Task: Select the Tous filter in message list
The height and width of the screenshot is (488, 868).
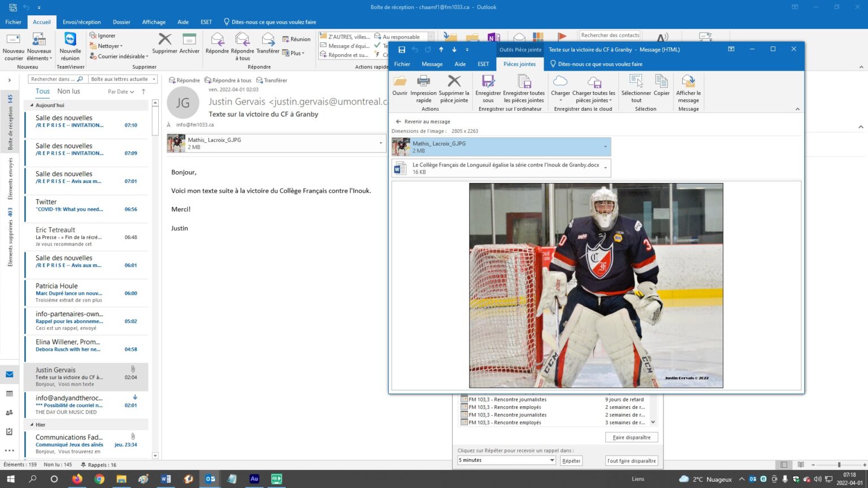Action: coord(42,91)
